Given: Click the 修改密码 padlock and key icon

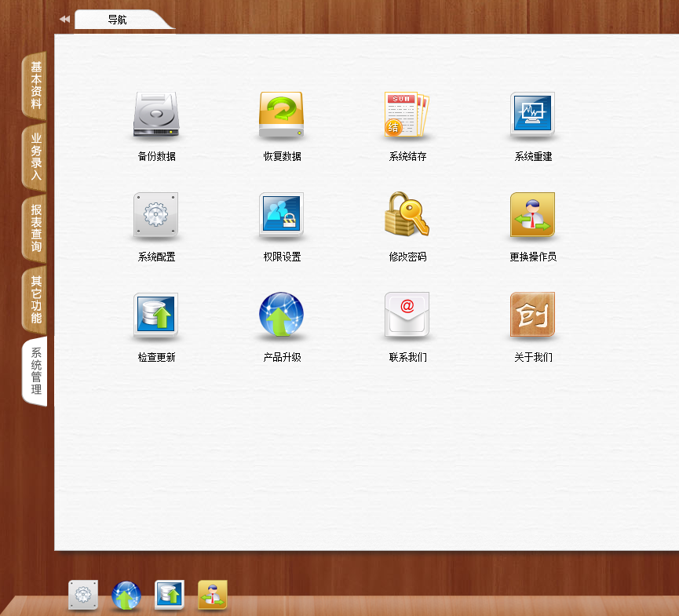Looking at the screenshot, I should (407, 214).
